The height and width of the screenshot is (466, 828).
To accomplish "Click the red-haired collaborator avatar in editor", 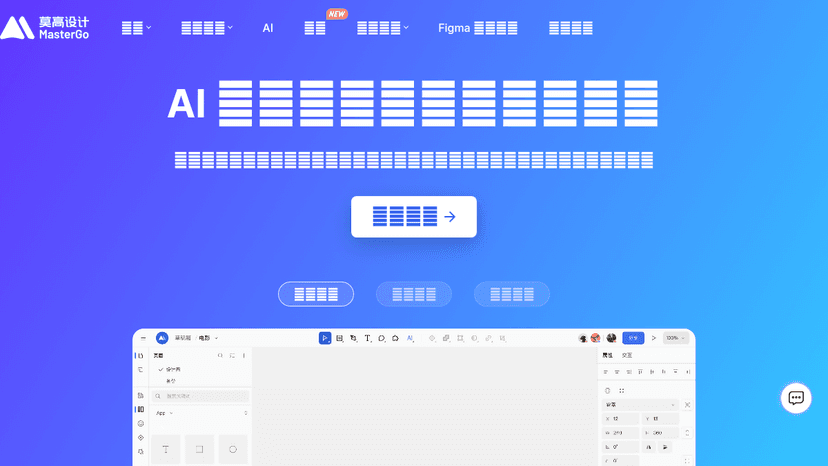I will 596,338.
